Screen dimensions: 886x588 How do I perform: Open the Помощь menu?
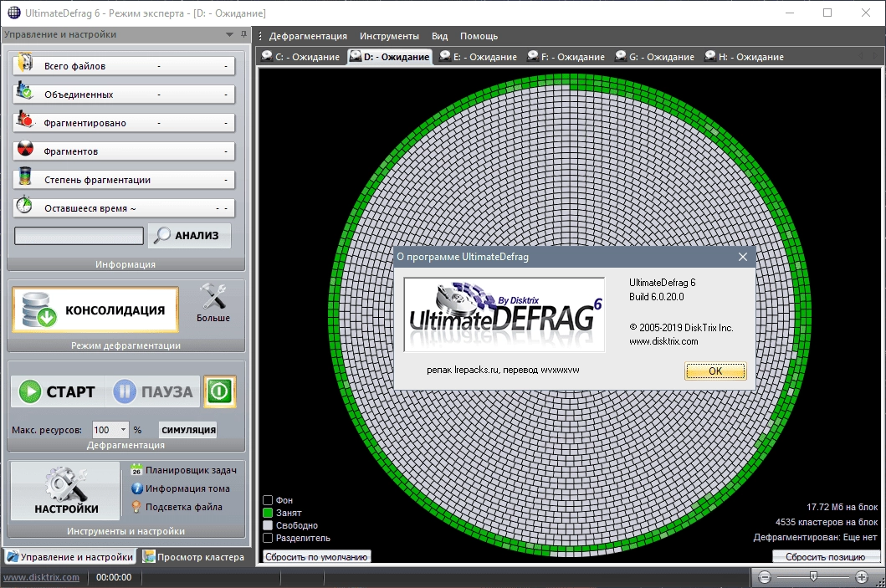(x=479, y=36)
